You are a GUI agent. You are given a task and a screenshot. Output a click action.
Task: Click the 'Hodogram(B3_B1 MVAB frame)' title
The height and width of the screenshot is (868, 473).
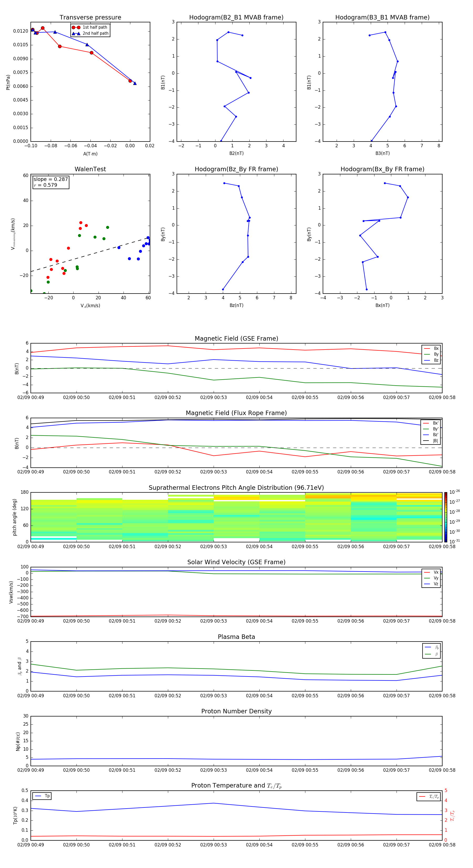[382, 17]
